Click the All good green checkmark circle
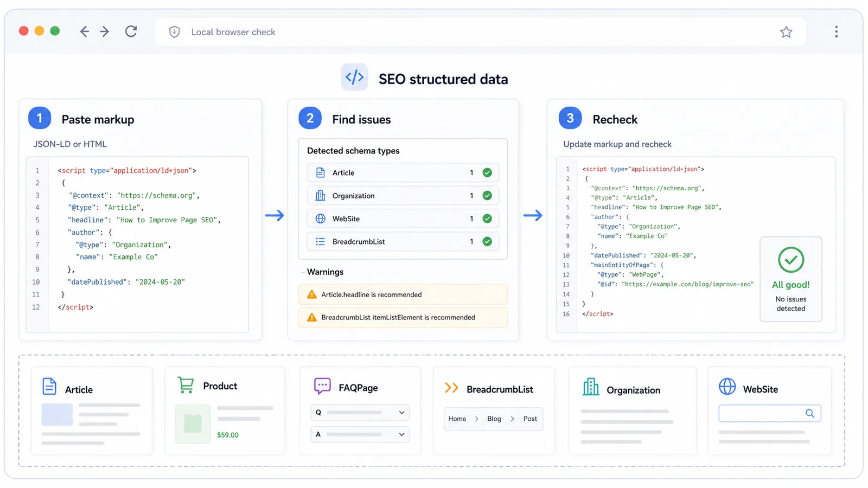868x488 pixels. pos(791,260)
